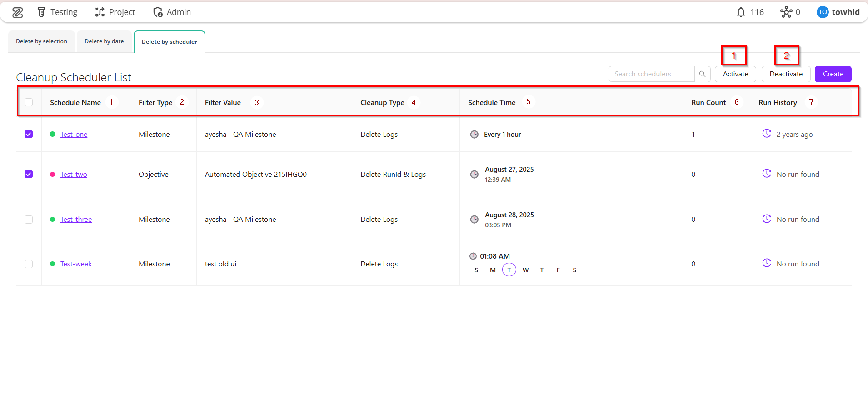Click the towhid user avatar icon

click(x=823, y=12)
